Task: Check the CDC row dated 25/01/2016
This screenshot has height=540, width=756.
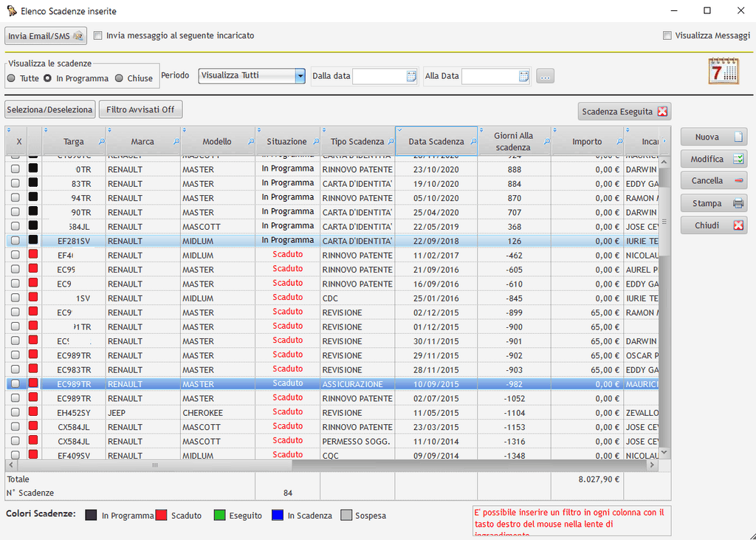Action: point(16,298)
